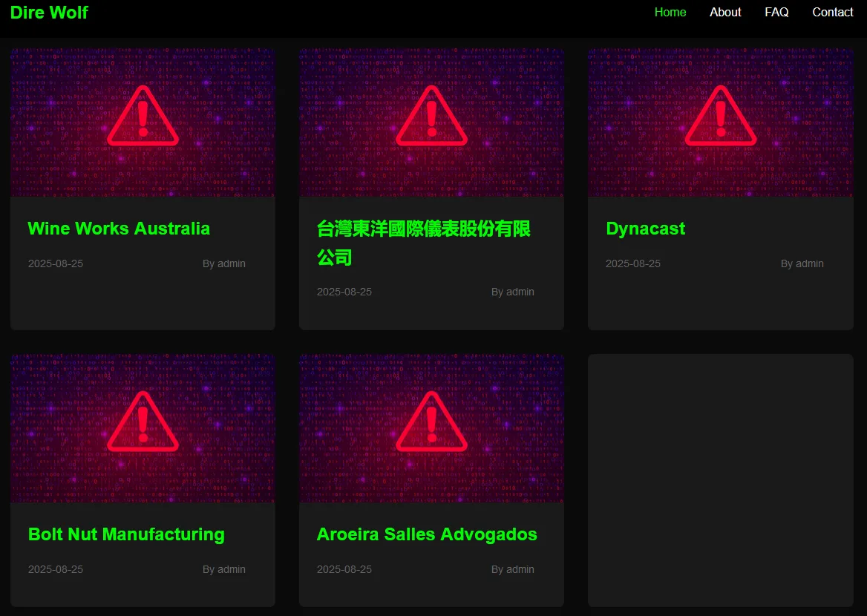
Task: Go to the Home page in navigation
Action: [670, 12]
